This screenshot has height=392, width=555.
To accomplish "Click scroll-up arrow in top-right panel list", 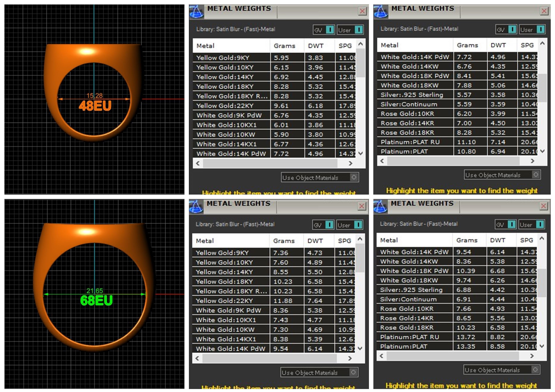I will click(x=542, y=43).
